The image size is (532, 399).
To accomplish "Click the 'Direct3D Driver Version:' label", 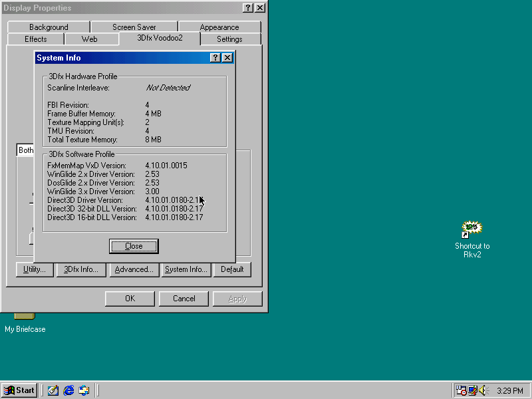I will click(85, 200).
